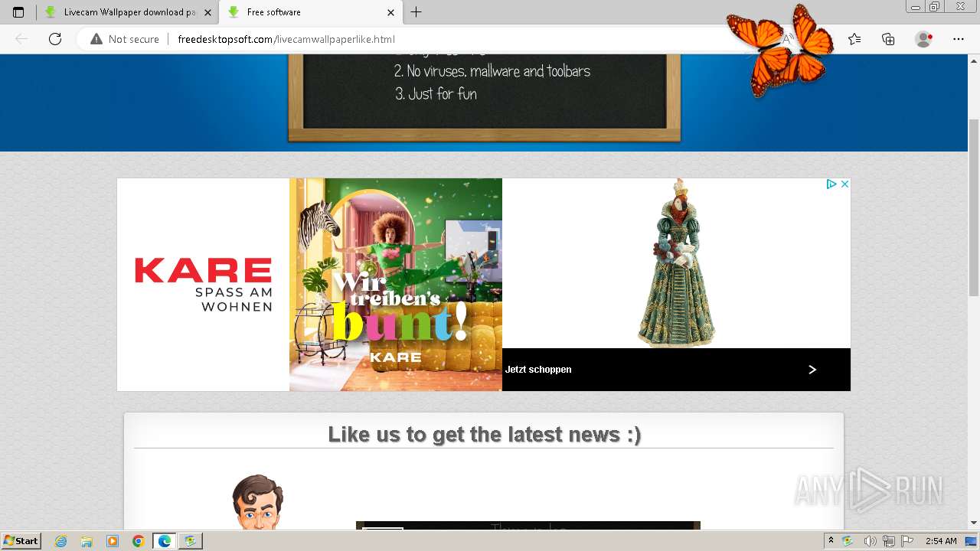This screenshot has width=980, height=551.
Task: Open the clock showing 2:54 AM
Action: pos(941,541)
